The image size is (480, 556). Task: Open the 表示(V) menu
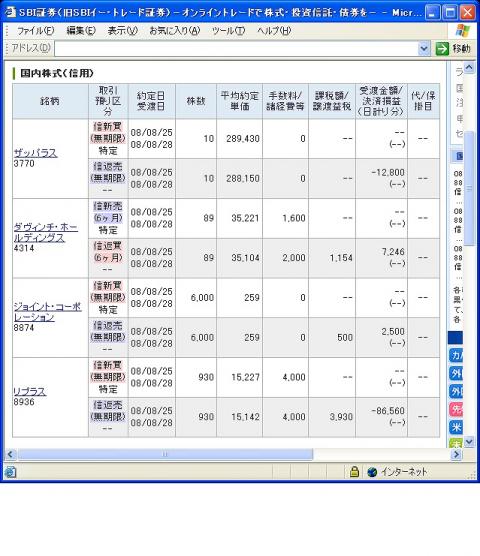(x=122, y=31)
